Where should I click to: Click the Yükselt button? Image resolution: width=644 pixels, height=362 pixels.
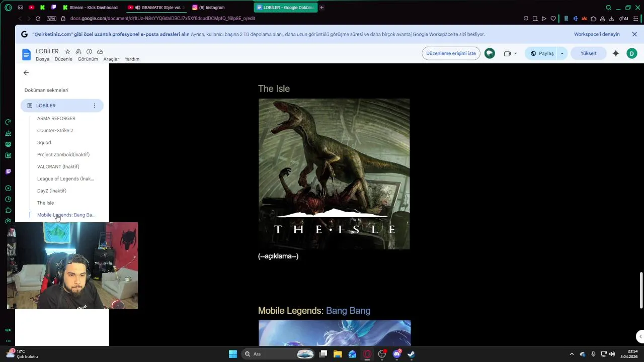coord(588,53)
